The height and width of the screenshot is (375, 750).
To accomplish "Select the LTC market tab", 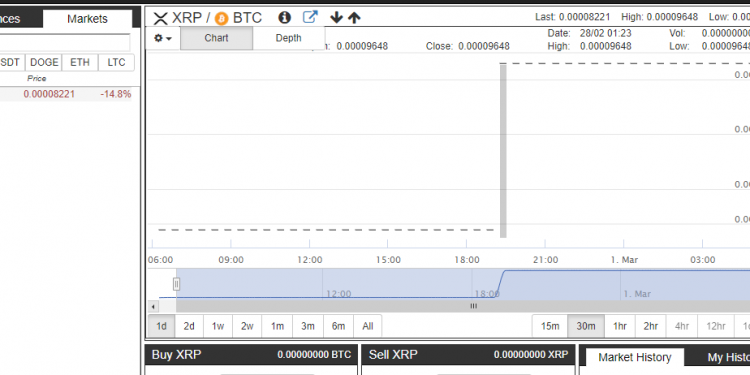I will (x=116, y=63).
